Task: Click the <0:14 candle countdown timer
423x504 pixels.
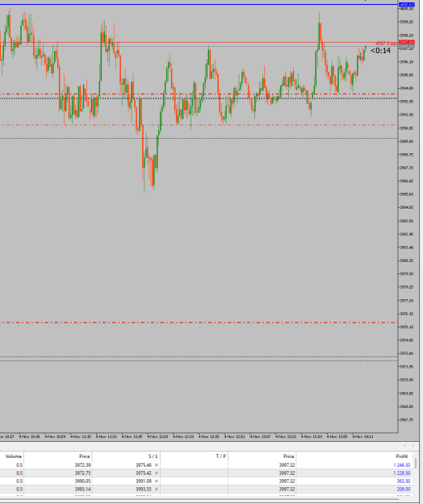Action: pyautogui.click(x=380, y=51)
